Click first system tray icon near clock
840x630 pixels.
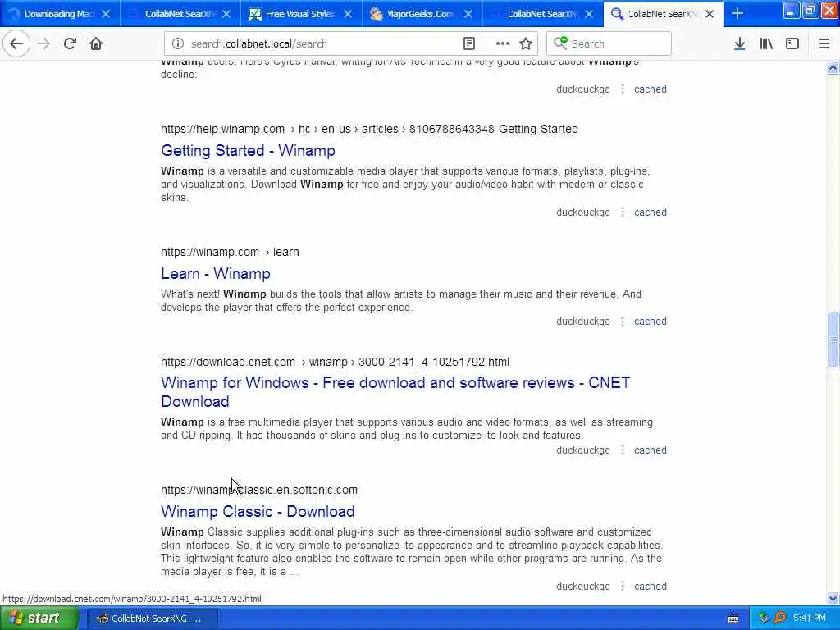tap(764, 619)
